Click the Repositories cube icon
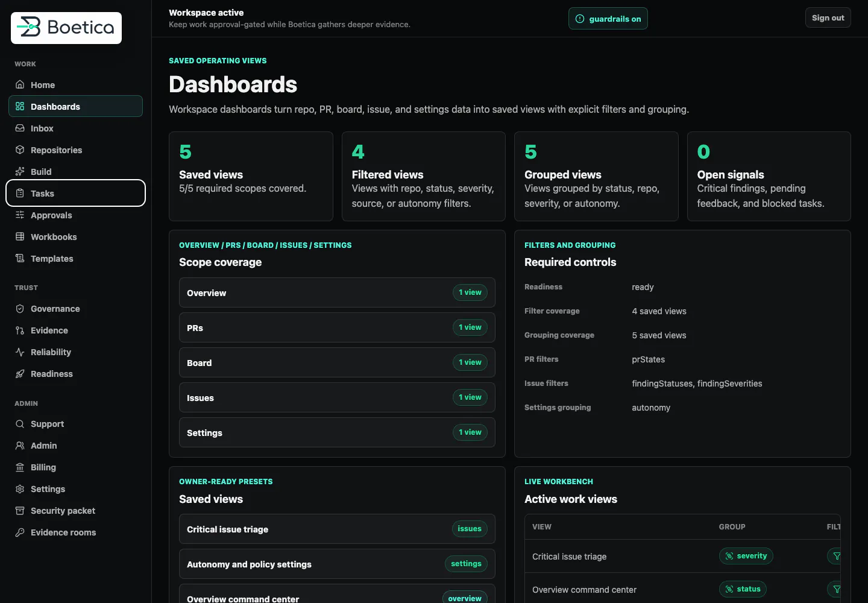The width and height of the screenshot is (868, 603). [x=20, y=150]
